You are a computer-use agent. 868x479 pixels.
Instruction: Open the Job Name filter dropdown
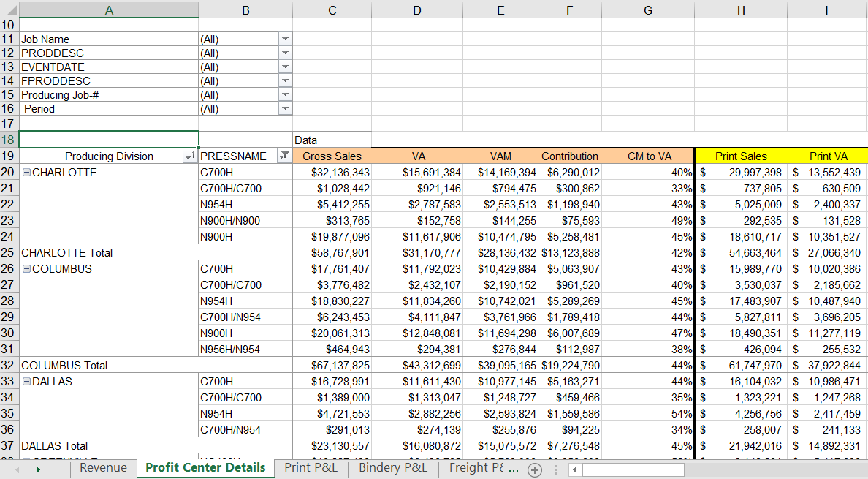tap(285, 39)
